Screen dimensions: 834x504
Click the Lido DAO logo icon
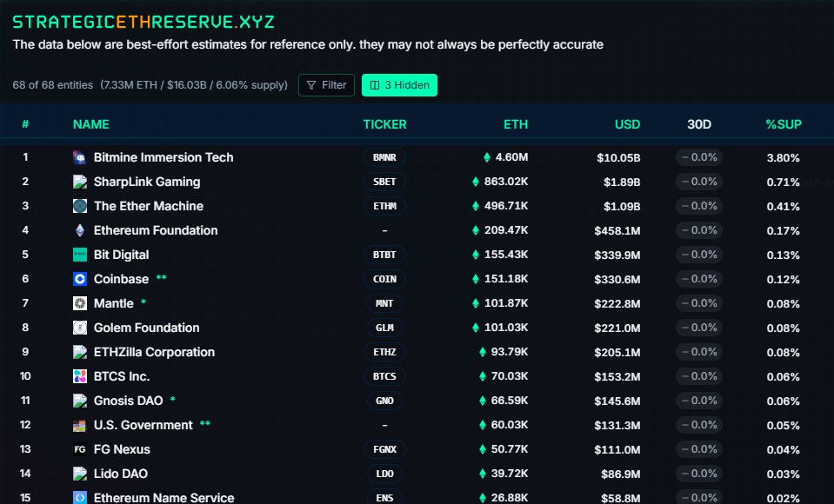pos(80,474)
